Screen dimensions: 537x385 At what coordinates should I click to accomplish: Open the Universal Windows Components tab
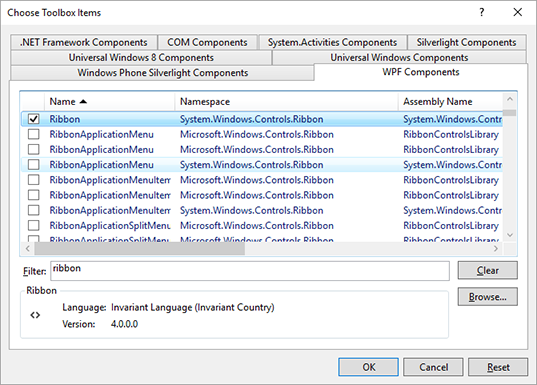click(x=399, y=58)
